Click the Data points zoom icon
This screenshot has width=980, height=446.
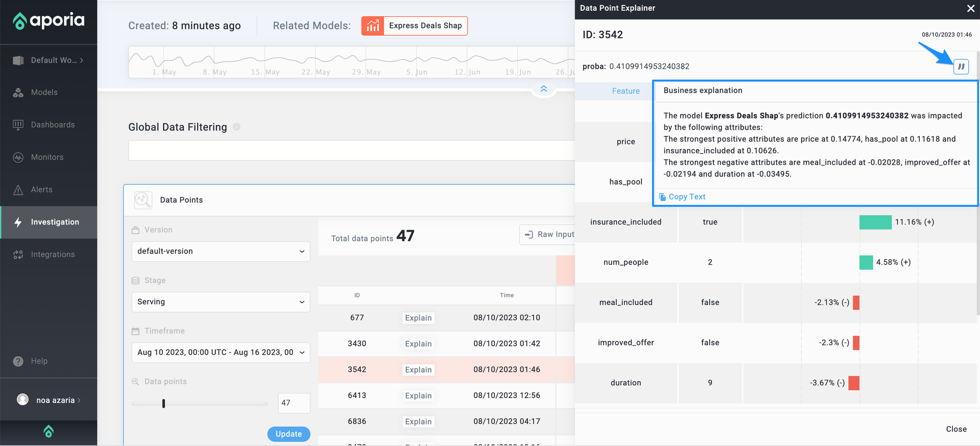(135, 382)
